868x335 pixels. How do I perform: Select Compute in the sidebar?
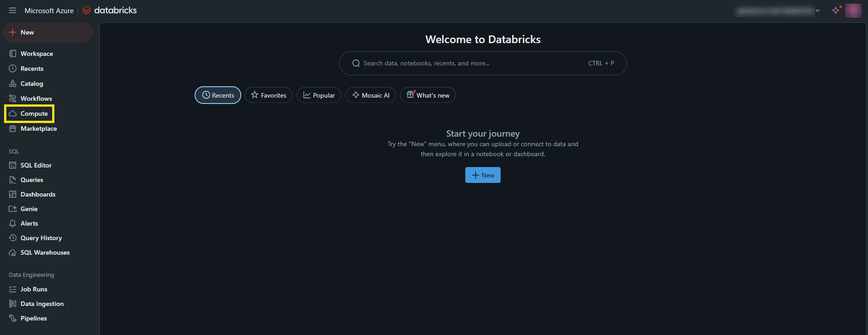[34, 113]
